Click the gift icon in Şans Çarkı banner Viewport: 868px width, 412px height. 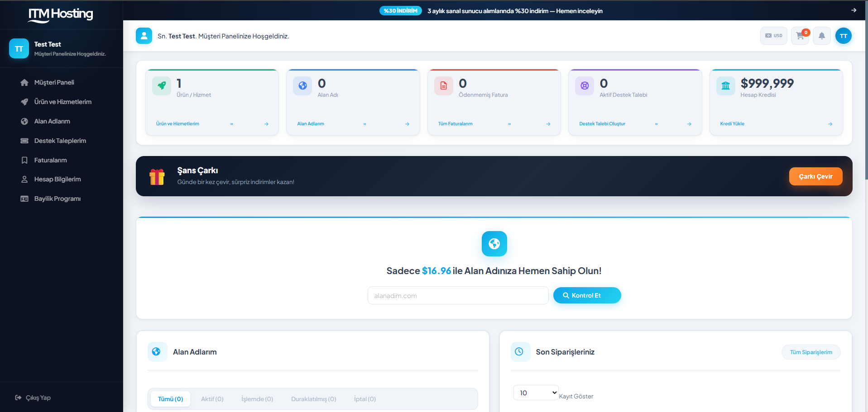click(157, 177)
